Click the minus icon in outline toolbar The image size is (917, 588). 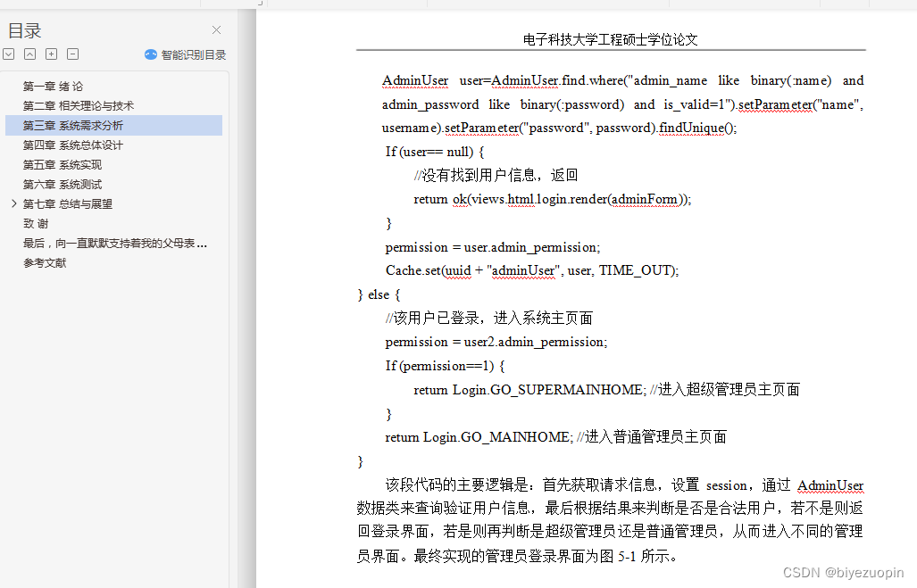(x=72, y=54)
